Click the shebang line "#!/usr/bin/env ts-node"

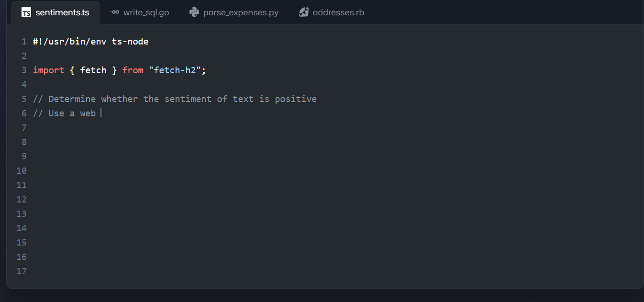[x=90, y=42]
